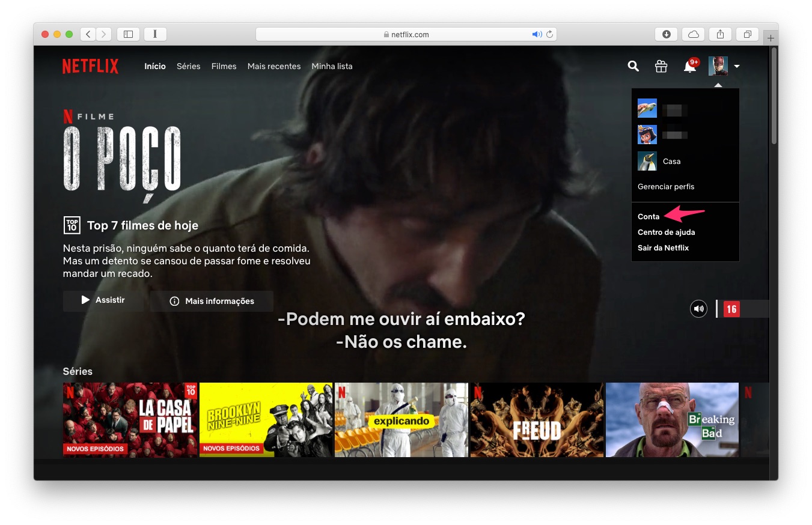Screen dimensions: 812x525
Task: Open notifications bell with 9+ badge
Action: [690, 66]
